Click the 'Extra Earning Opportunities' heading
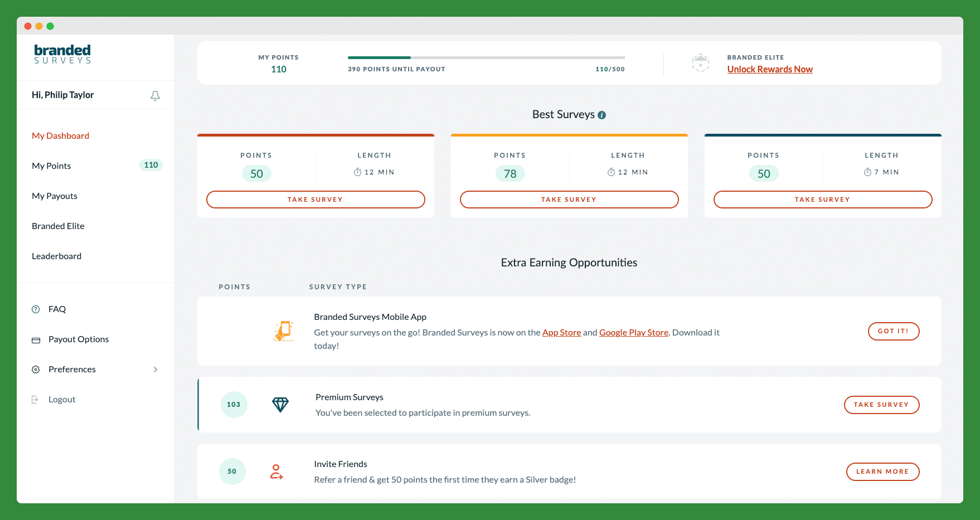The width and height of the screenshot is (980, 520). [x=569, y=263]
